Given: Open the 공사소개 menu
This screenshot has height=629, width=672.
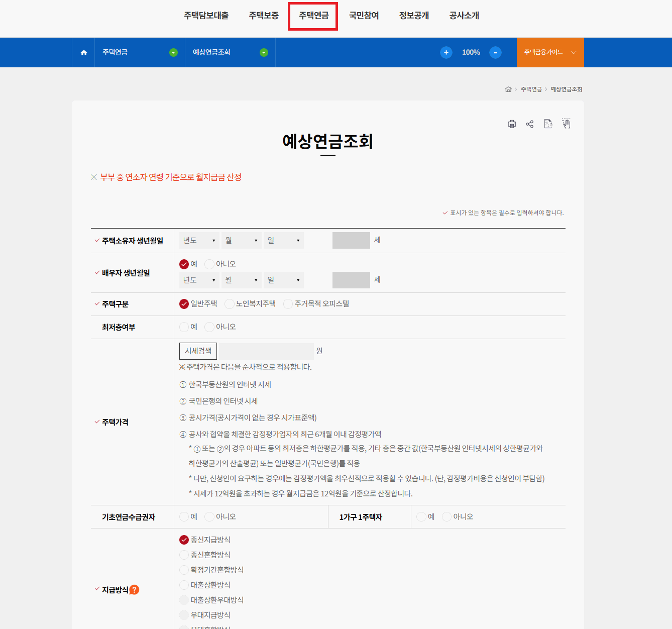Looking at the screenshot, I should (464, 16).
